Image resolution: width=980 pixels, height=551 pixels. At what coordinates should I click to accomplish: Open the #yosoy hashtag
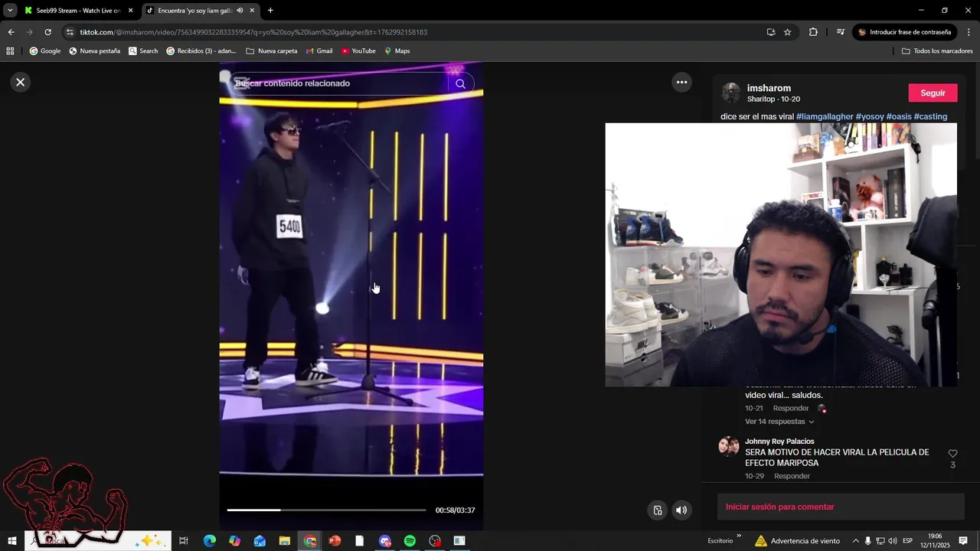(x=870, y=116)
